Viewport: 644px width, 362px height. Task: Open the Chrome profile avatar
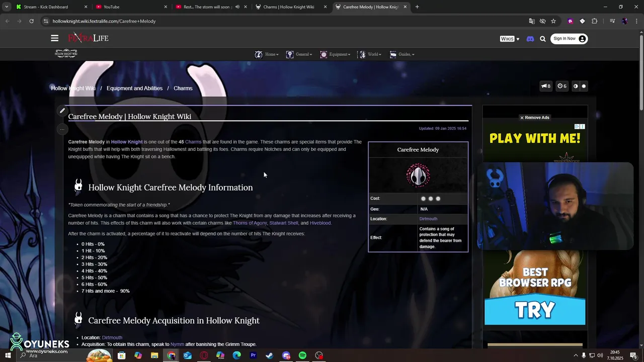coord(624,21)
